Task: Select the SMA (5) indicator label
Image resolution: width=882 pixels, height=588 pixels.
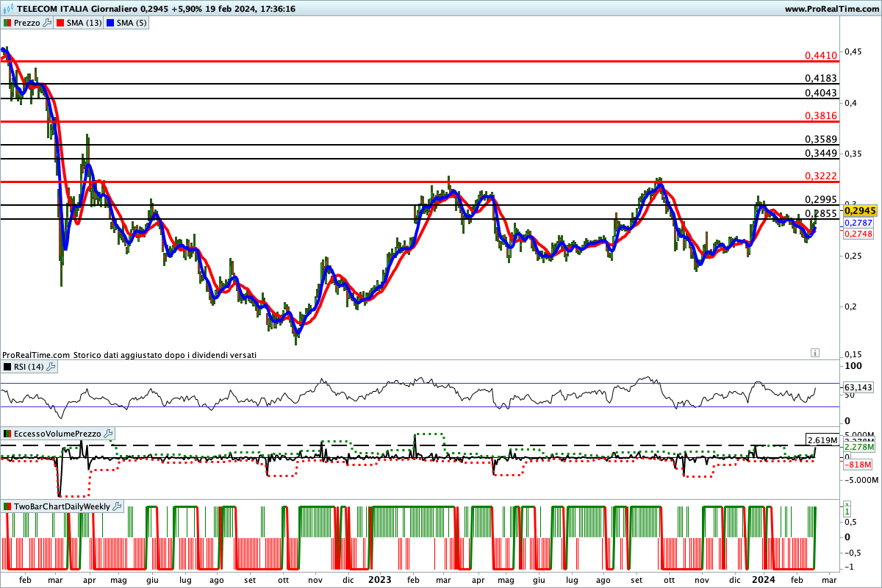Action: click(x=133, y=23)
